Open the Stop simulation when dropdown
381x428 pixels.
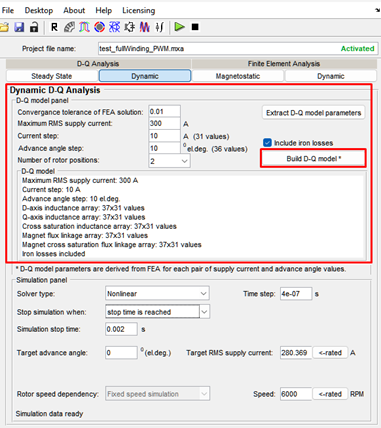157,312
